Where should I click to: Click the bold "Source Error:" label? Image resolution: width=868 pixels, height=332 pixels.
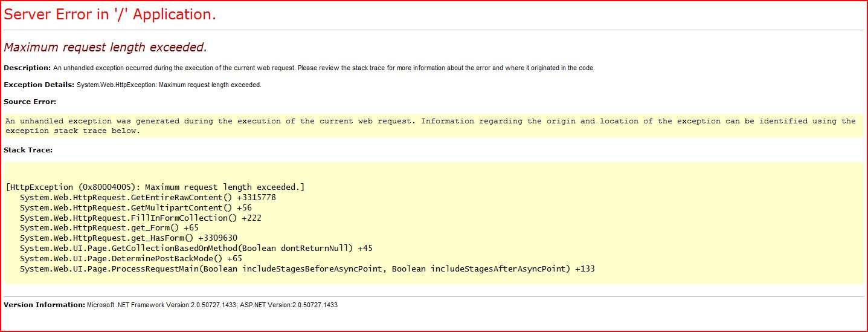[30, 102]
